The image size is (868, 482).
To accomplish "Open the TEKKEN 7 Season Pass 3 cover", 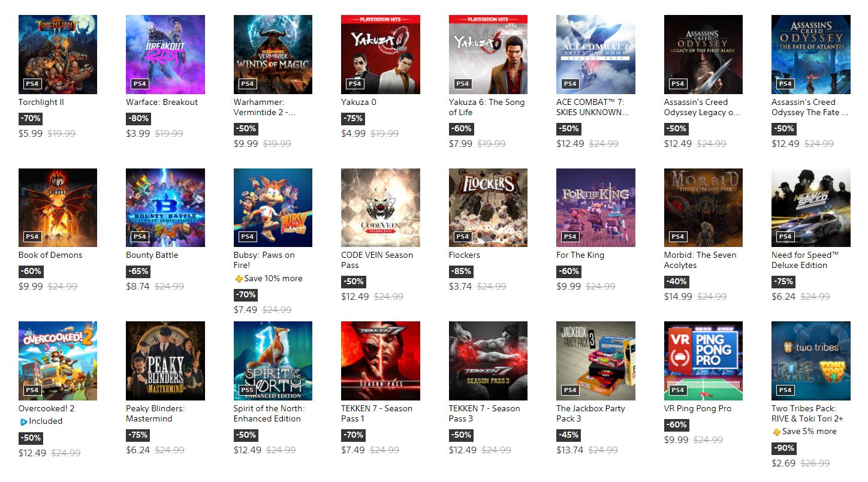I will point(488,361).
